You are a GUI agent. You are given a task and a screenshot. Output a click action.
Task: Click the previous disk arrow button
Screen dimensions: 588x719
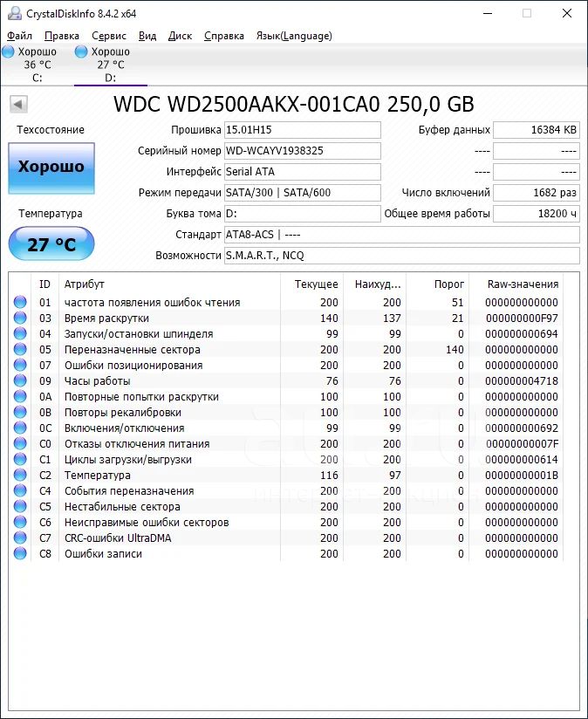click(x=19, y=104)
